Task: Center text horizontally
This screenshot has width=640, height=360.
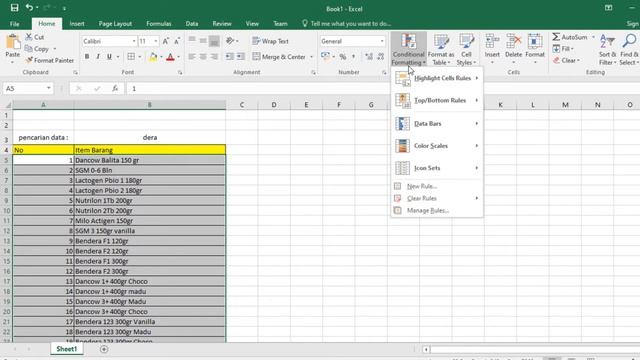Action: (203, 57)
